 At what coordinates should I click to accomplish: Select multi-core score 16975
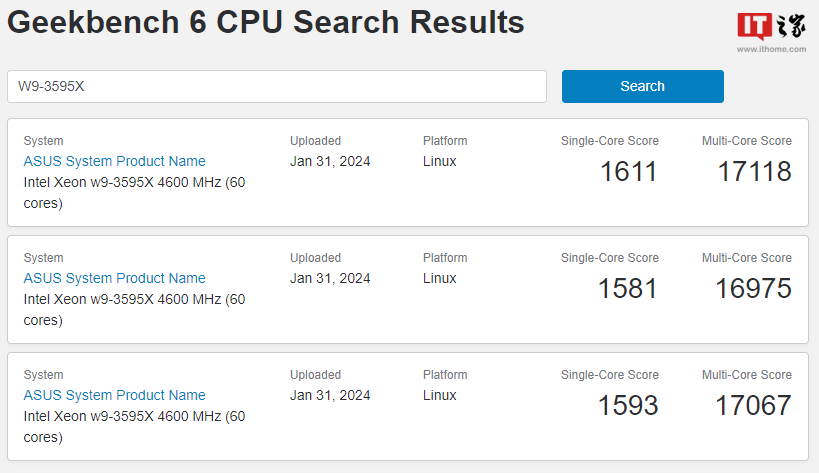pyautogui.click(x=753, y=289)
